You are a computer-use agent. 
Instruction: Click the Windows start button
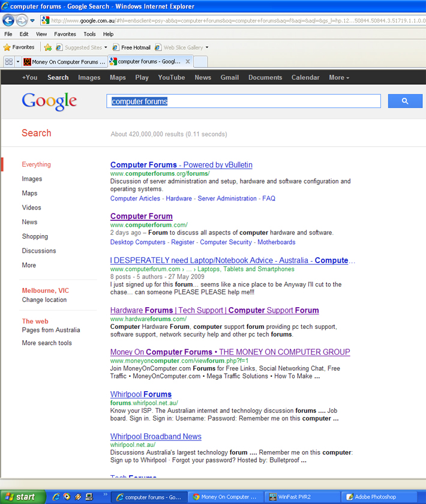point(22,497)
